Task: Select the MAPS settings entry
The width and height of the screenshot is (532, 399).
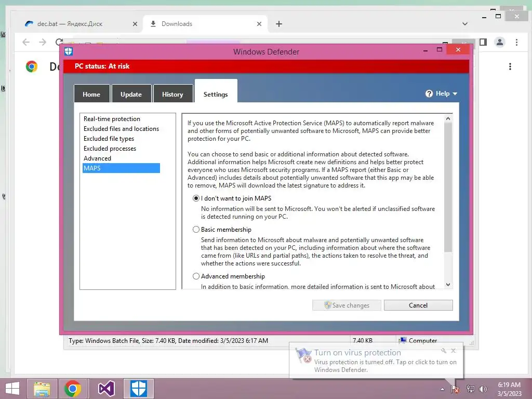Action: click(121, 168)
